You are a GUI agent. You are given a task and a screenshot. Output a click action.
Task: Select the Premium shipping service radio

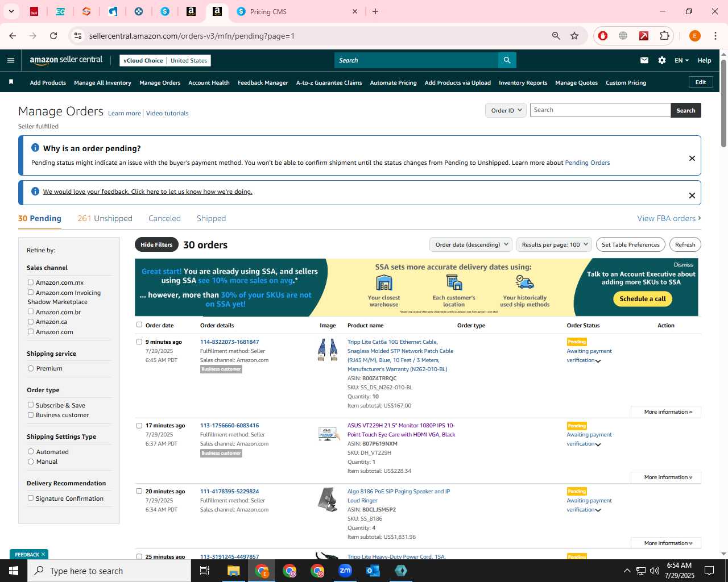point(31,368)
